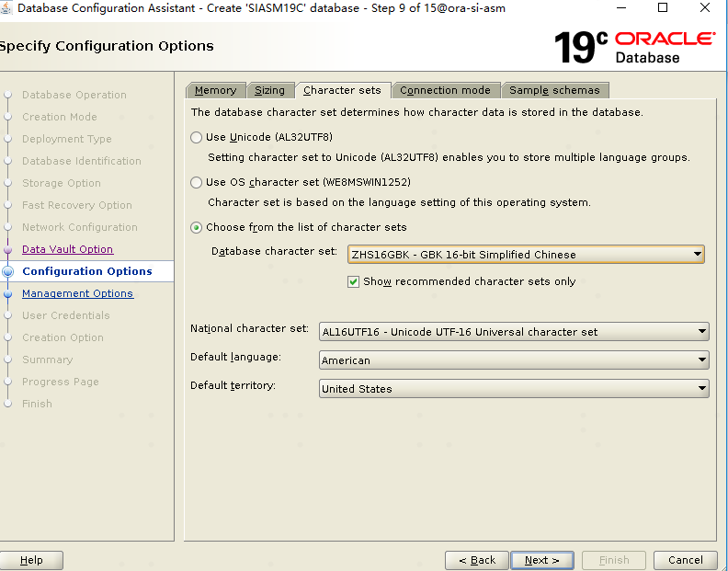Click the Oracle 19c Database logo

(634, 47)
